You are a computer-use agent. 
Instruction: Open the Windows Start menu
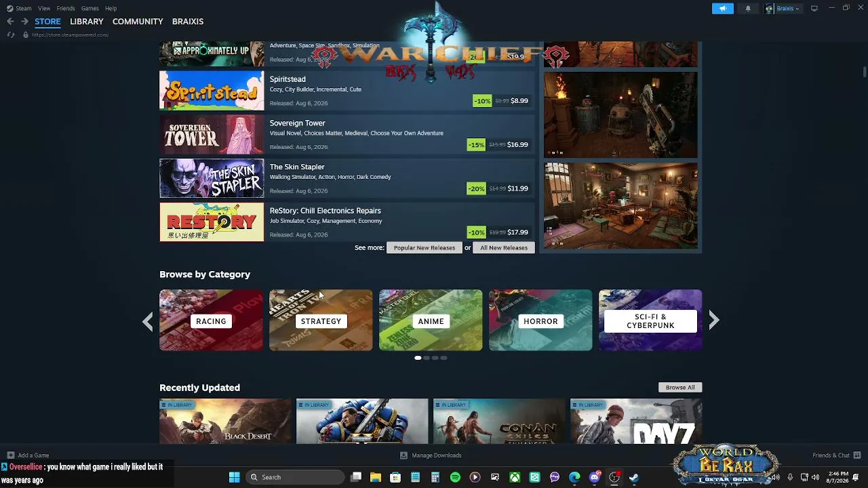point(234,477)
